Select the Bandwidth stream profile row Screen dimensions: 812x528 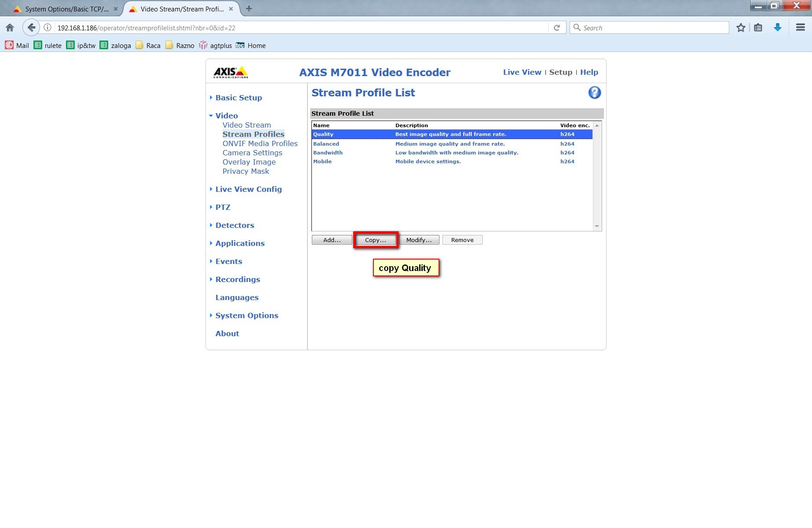[x=452, y=153]
